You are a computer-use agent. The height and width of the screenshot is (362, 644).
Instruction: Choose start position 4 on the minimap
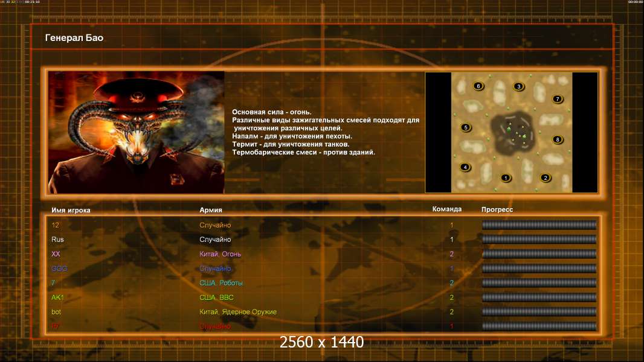click(x=465, y=167)
